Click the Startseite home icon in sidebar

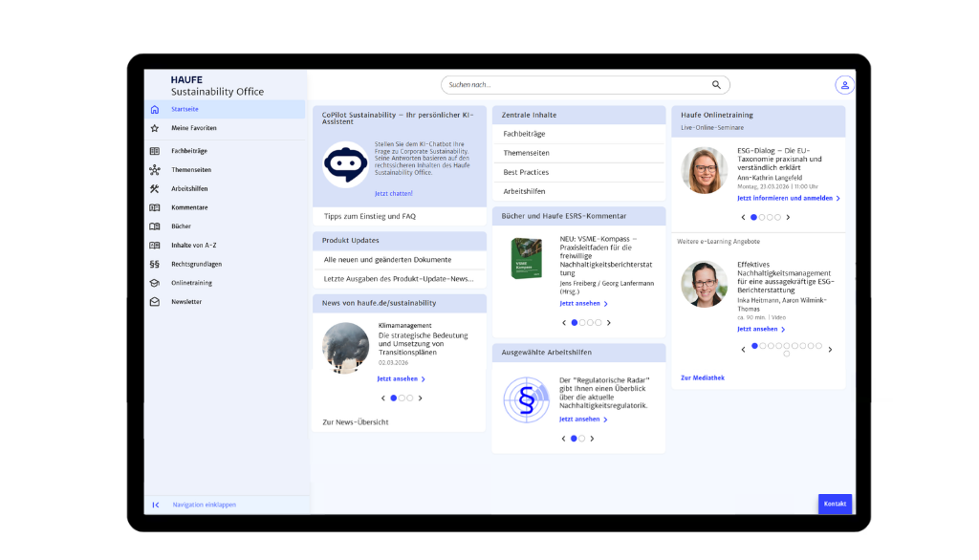coord(155,110)
